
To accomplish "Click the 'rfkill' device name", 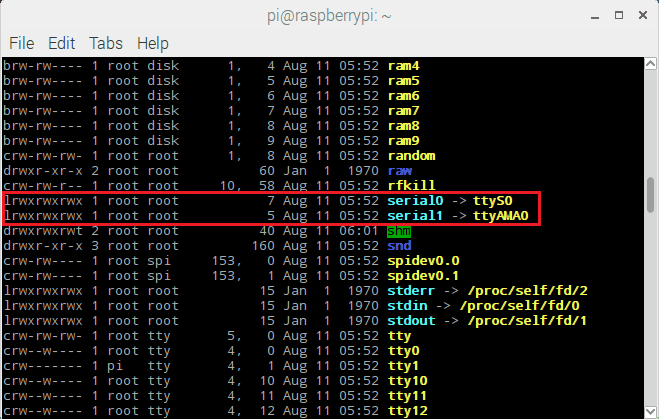I will (411, 186).
